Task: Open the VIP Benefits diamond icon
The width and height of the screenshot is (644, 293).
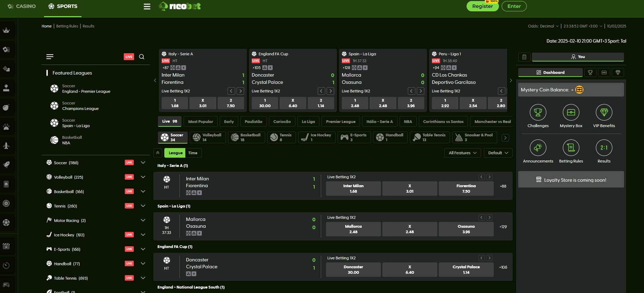Action: tap(604, 112)
